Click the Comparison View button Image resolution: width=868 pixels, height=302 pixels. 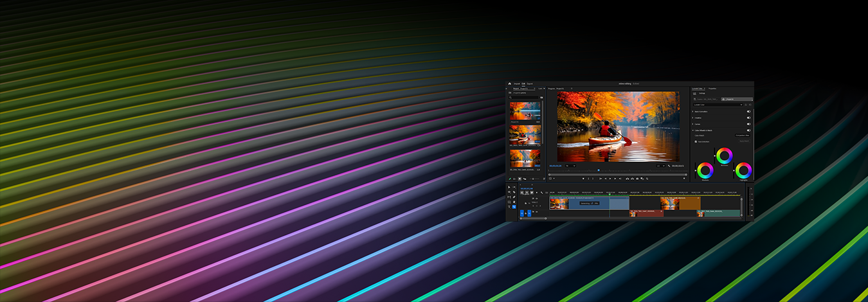[743, 136]
